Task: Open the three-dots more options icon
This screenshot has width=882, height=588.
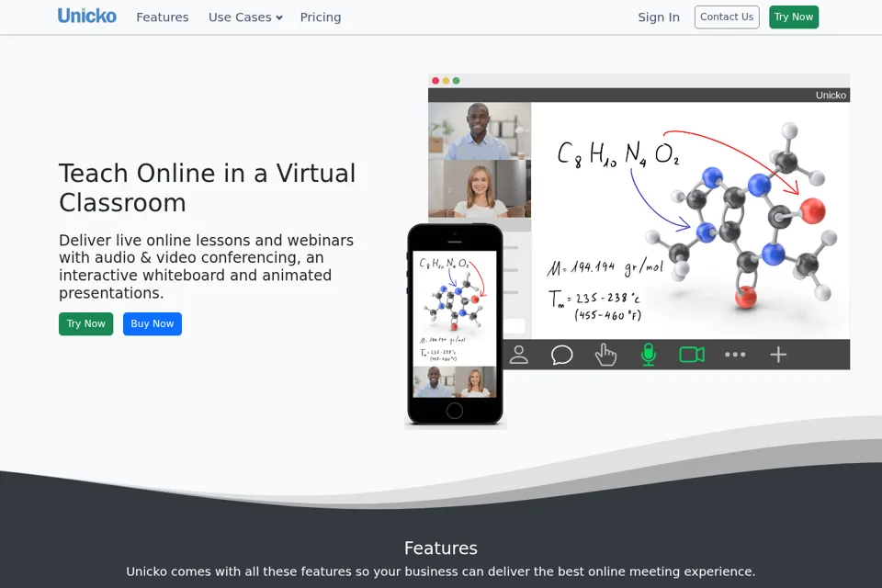Action: pos(735,355)
